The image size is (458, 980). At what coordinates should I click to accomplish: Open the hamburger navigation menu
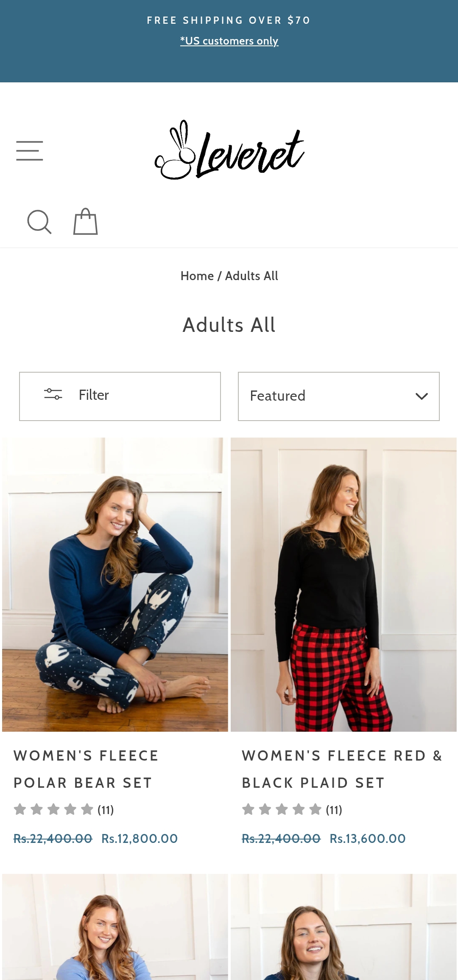[x=30, y=151]
